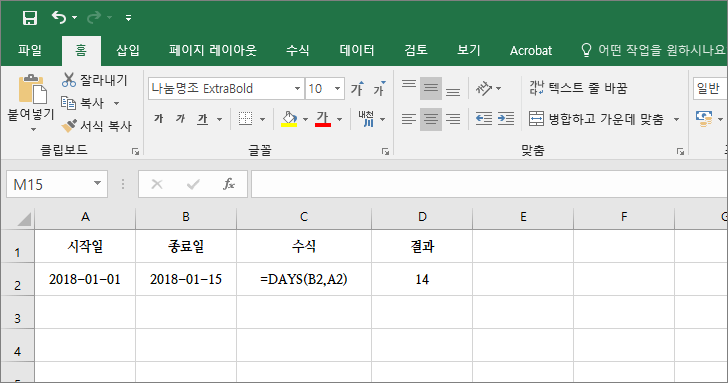Open the 보기 tab
The image size is (728, 383).
(x=468, y=50)
